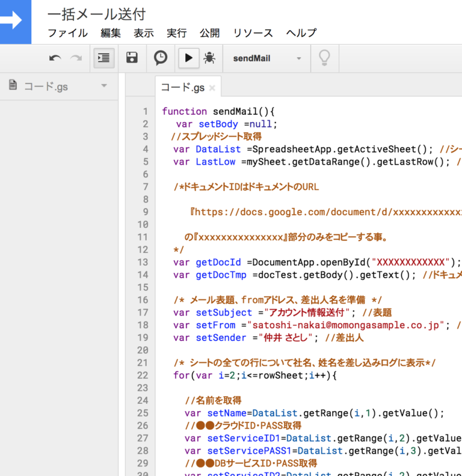Click the blue back arrow icon
The image size is (462, 476).
coord(13,21)
